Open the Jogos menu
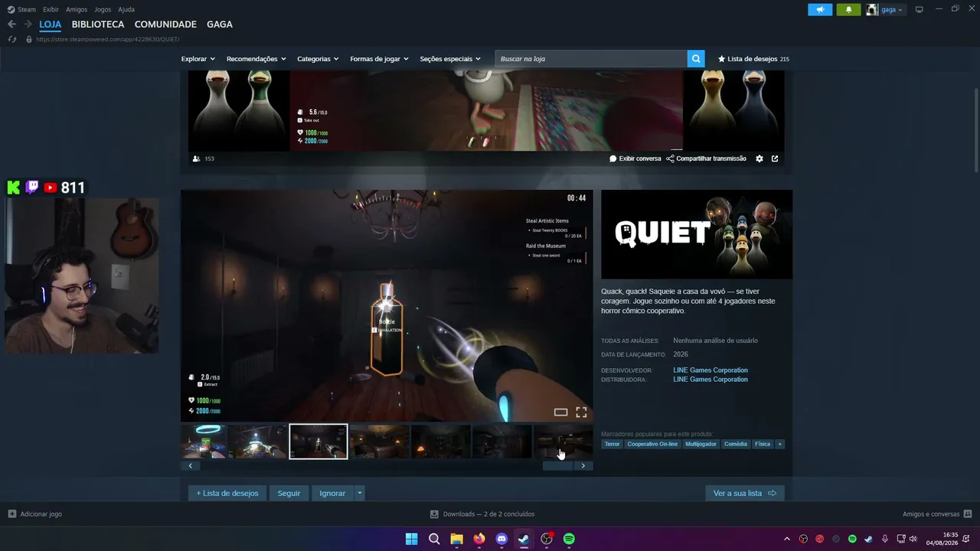The width and height of the screenshot is (980, 551). point(103,9)
